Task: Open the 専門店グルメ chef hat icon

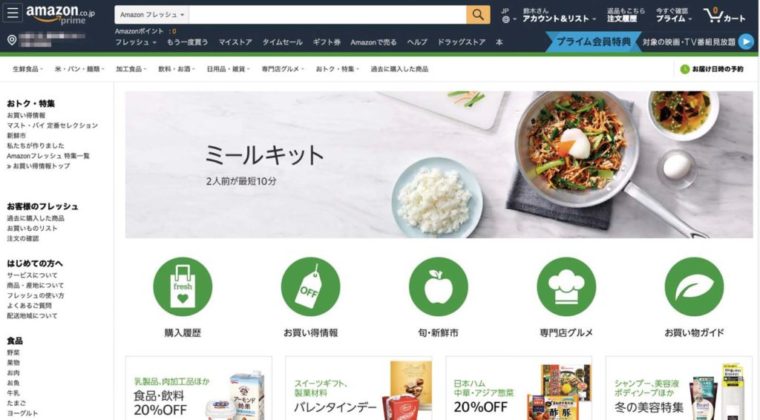Action: tap(566, 286)
